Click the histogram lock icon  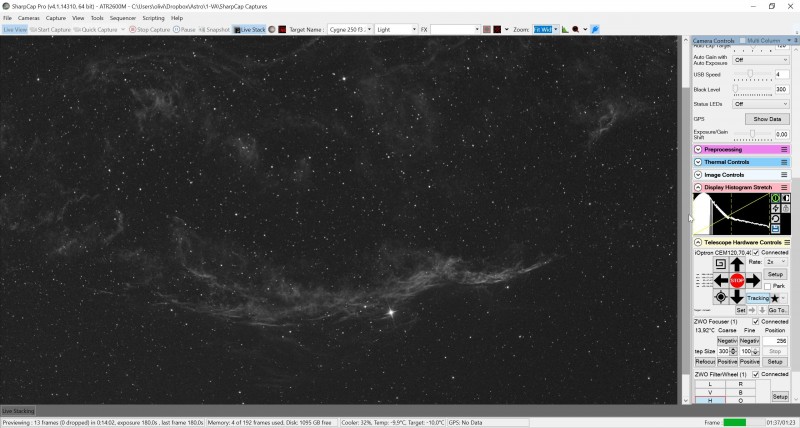point(786,208)
